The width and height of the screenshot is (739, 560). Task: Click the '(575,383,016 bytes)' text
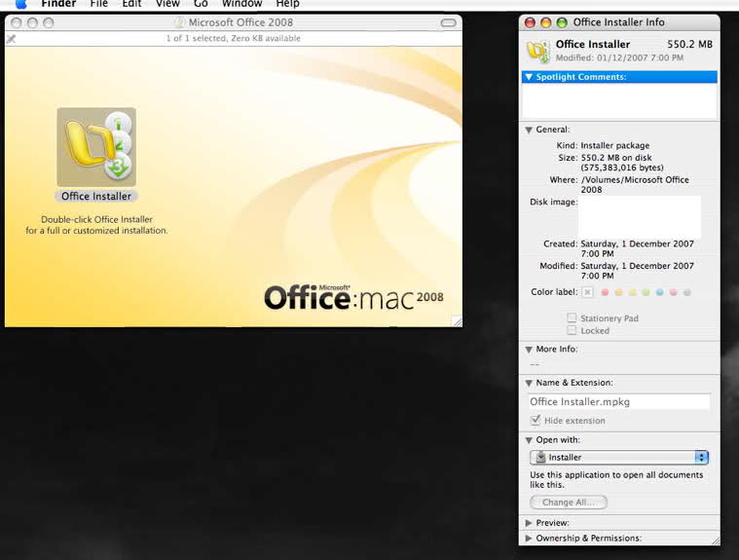622,168
